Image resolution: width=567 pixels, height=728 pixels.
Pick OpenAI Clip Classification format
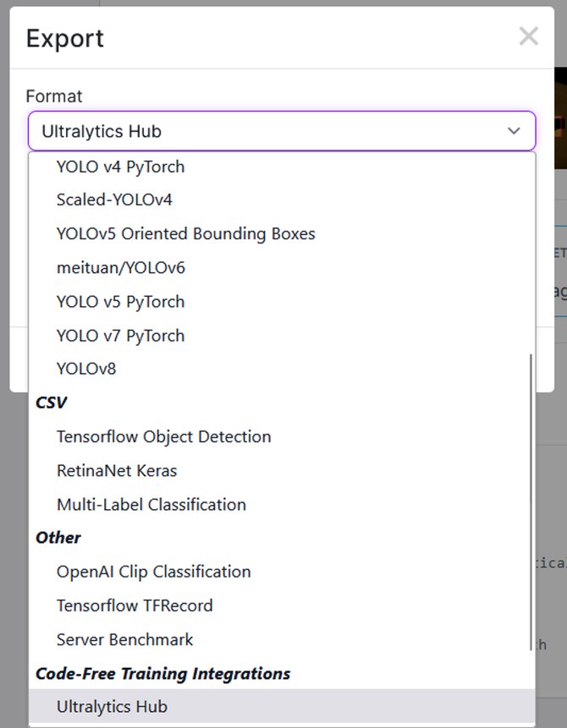(x=153, y=572)
